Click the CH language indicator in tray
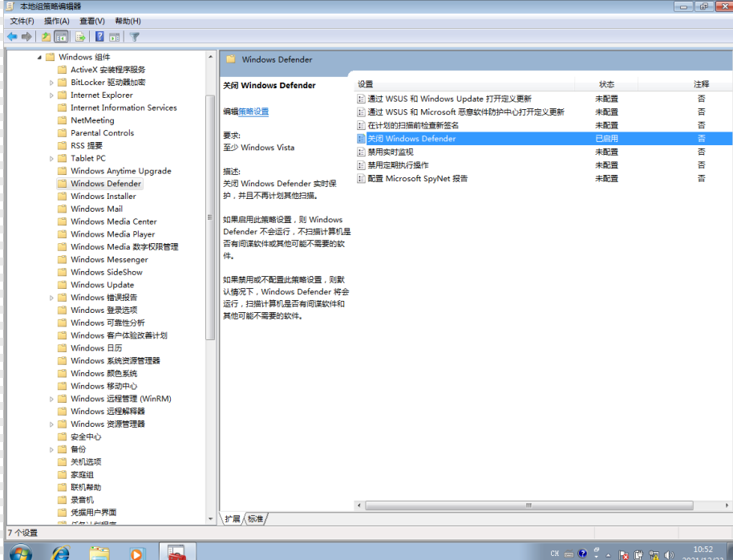The width and height of the screenshot is (733, 560). pos(555,554)
